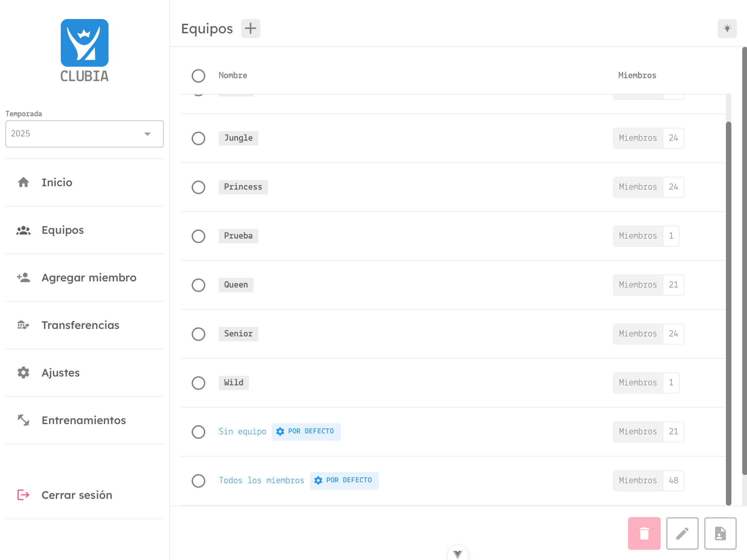Viewport: 747px width, 560px height.
Task: Select the Jungle team radio button
Action: coord(198,138)
